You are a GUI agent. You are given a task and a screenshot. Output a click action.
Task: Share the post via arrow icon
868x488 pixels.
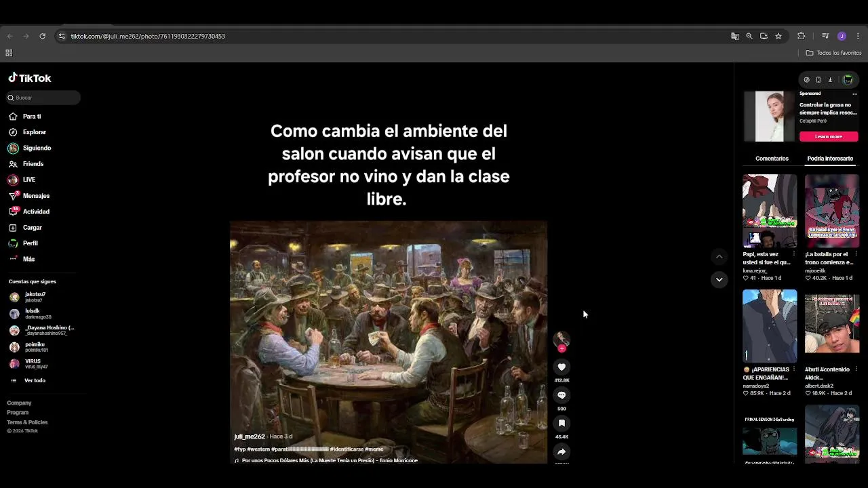tap(561, 451)
